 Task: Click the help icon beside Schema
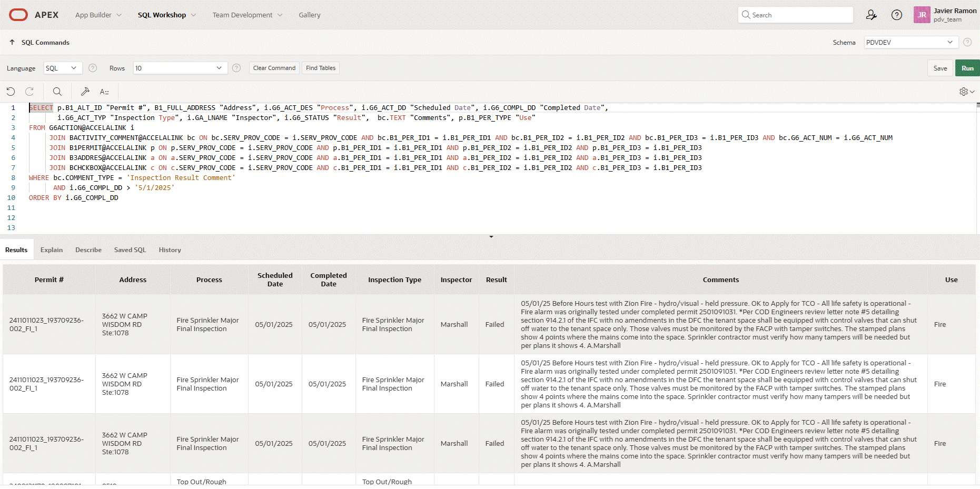(x=967, y=42)
